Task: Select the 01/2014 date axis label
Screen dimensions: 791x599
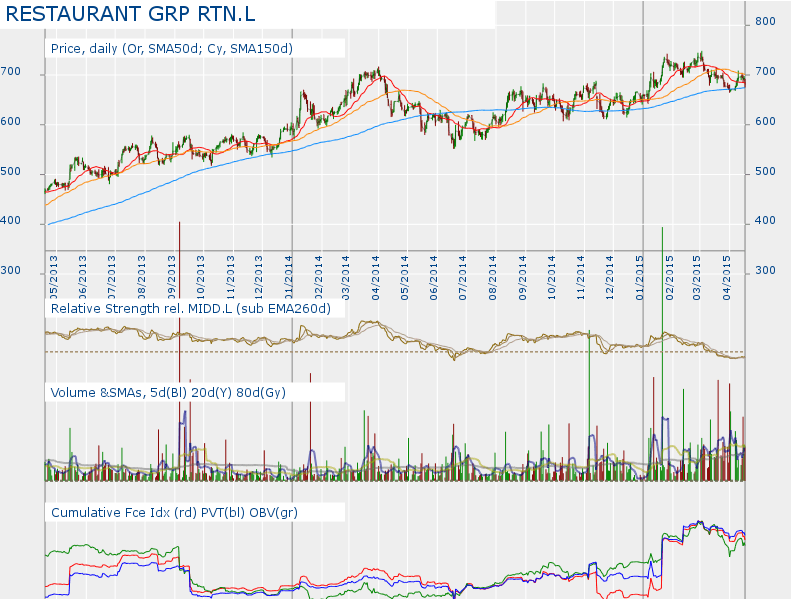Action: click(x=289, y=278)
